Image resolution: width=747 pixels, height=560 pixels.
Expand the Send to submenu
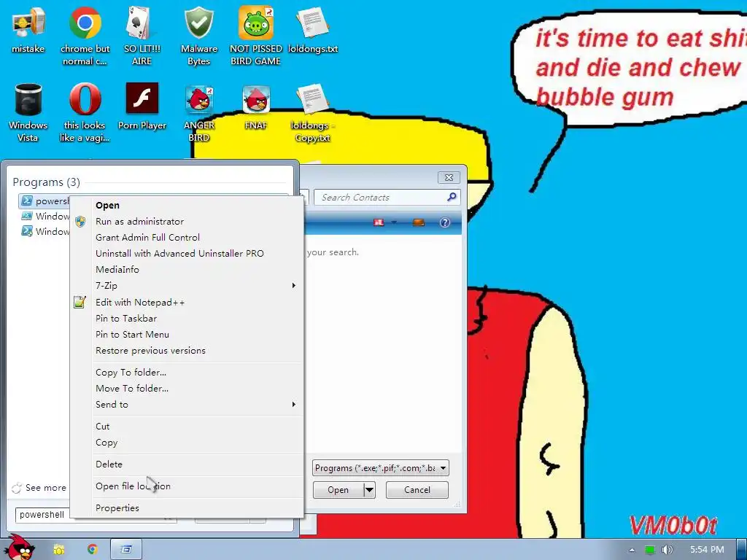187,404
